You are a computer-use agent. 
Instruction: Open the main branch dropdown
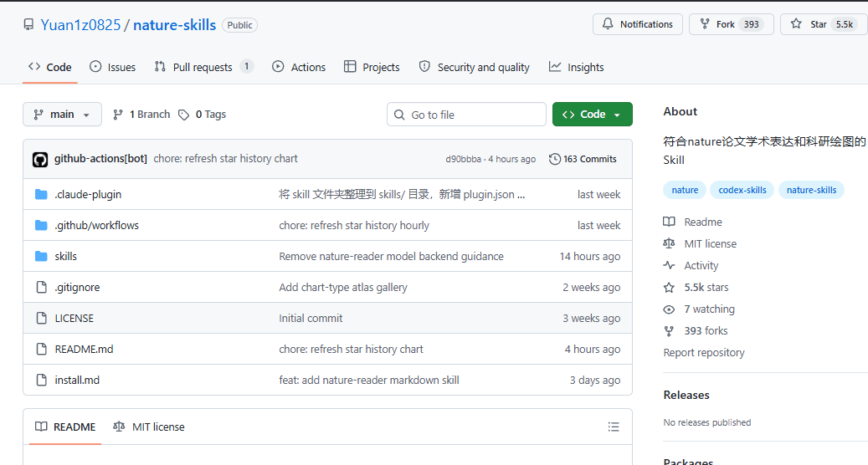62,114
